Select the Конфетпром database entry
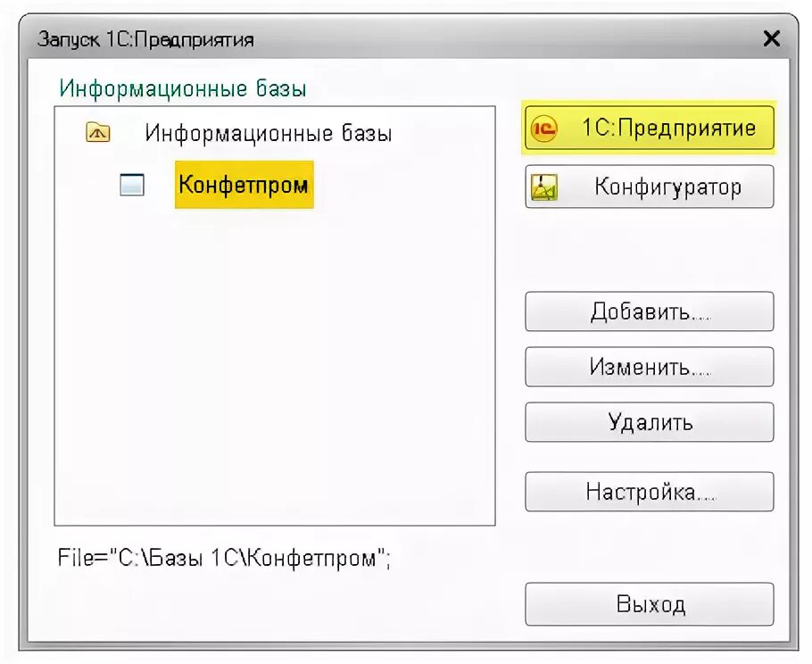This screenshot has width=812, height=664. pos(244,185)
